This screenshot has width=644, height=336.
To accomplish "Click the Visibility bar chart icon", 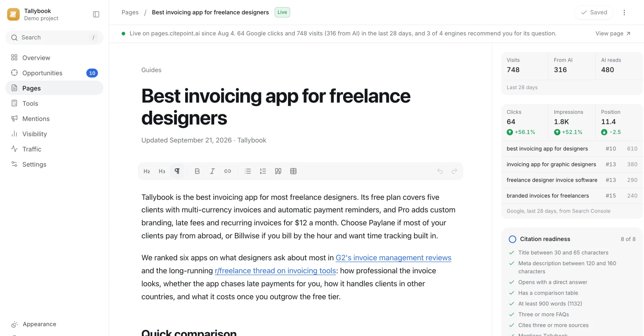I will [14, 133].
